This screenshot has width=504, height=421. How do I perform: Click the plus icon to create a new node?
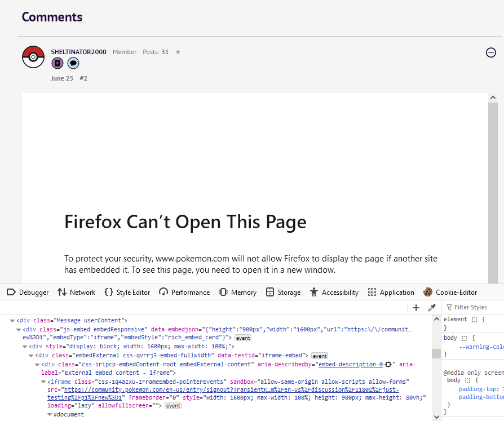click(x=416, y=308)
